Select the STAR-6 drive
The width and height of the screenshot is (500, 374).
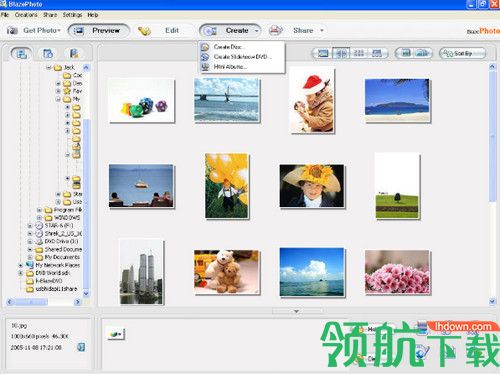(54, 225)
